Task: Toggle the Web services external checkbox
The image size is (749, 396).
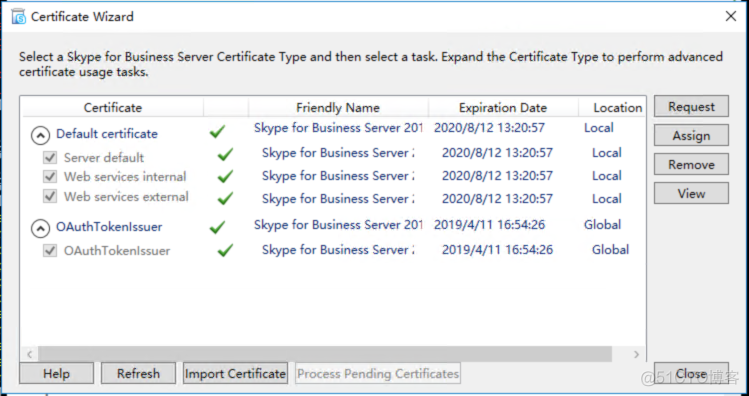Action: (x=50, y=196)
